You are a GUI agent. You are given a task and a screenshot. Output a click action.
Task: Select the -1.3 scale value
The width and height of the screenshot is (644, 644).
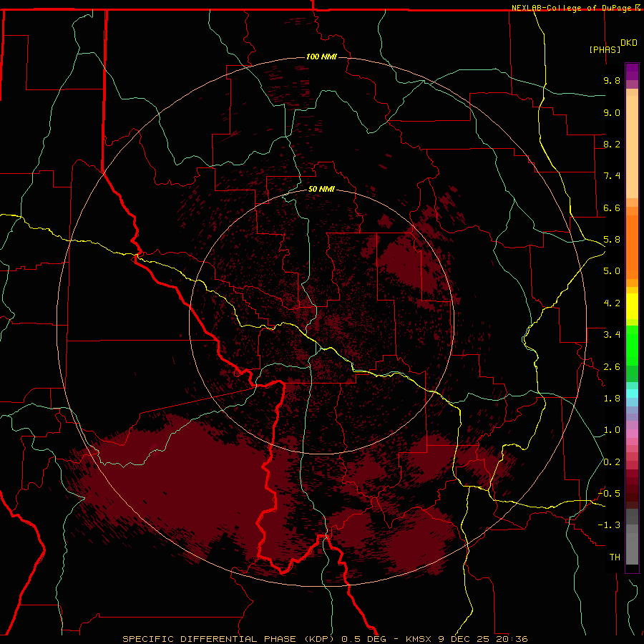coord(609,525)
